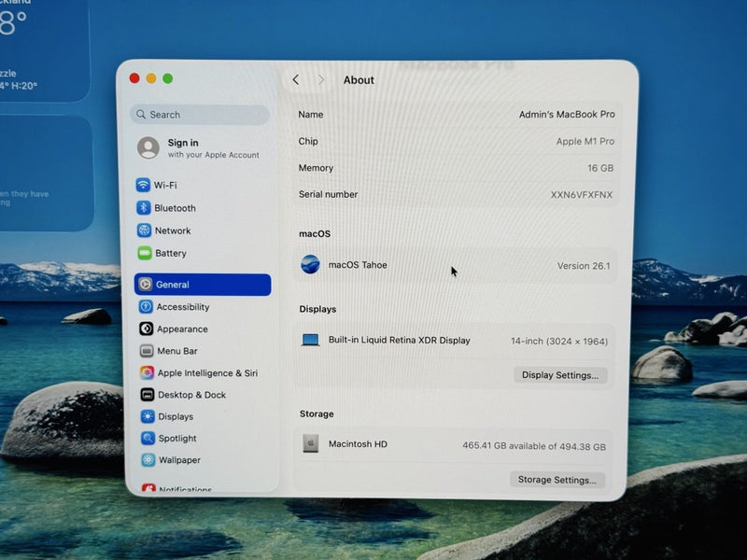Click the Wi-Fi icon in sidebar
Viewport: 747px width, 560px height.
144,185
